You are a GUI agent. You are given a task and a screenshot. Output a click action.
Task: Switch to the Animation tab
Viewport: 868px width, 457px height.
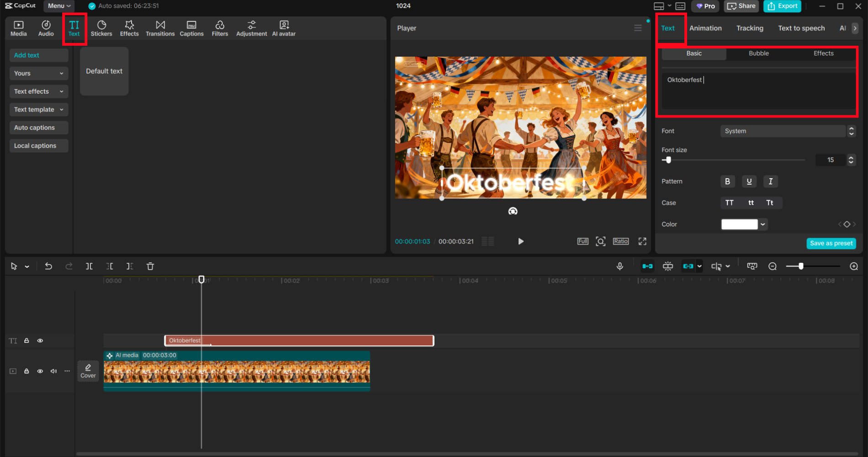[705, 28]
